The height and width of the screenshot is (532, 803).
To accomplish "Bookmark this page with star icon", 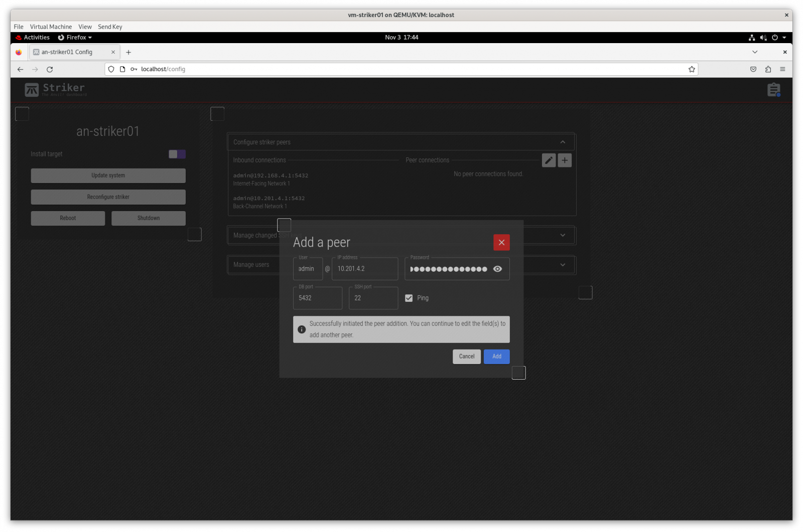I will coord(692,69).
